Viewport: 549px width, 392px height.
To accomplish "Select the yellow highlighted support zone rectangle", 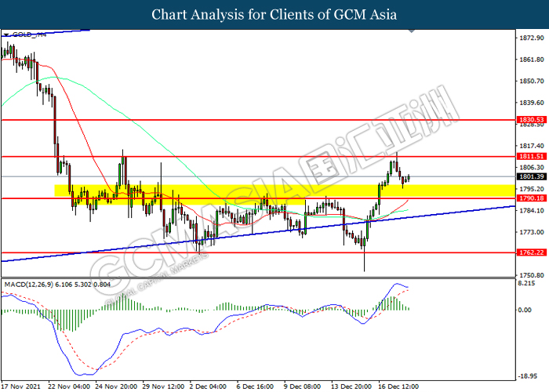I will coord(285,191).
